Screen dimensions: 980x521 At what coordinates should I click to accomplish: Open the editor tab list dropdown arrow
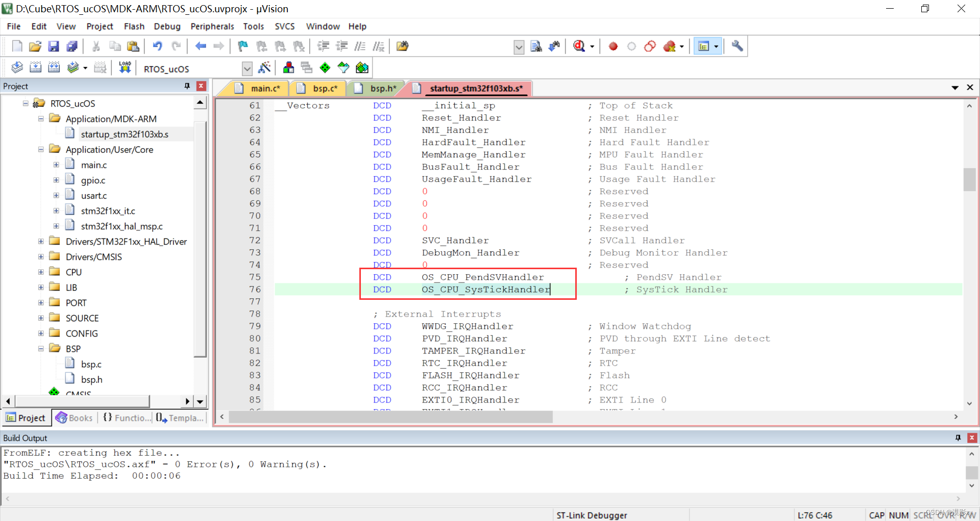click(x=955, y=88)
